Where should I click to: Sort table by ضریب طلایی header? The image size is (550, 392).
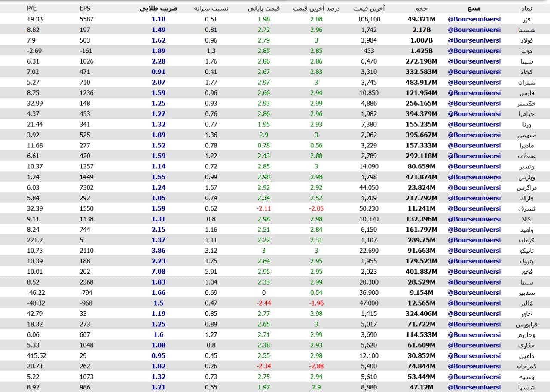tap(159, 8)
